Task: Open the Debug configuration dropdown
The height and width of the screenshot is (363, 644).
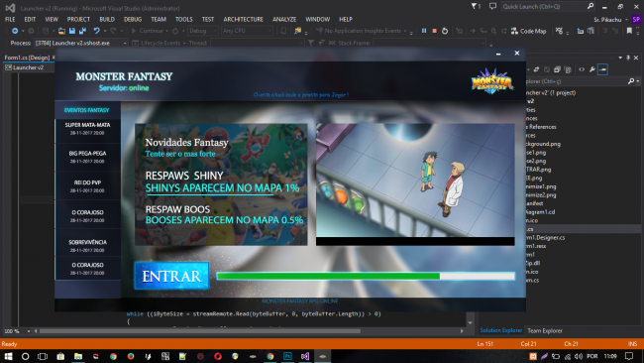Action: [x=202, y=31]
